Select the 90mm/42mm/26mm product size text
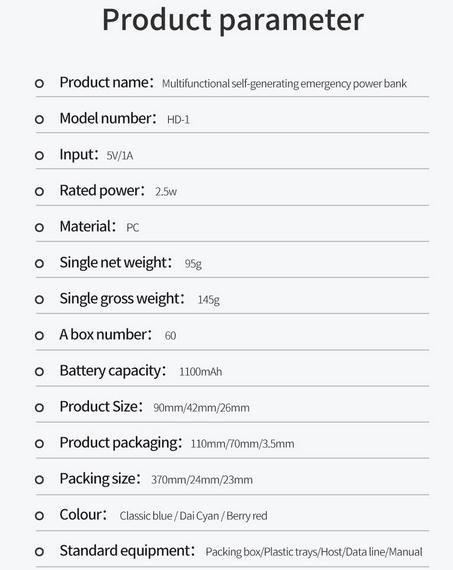Screen dimensions: 453x570 tap(201, 408)
